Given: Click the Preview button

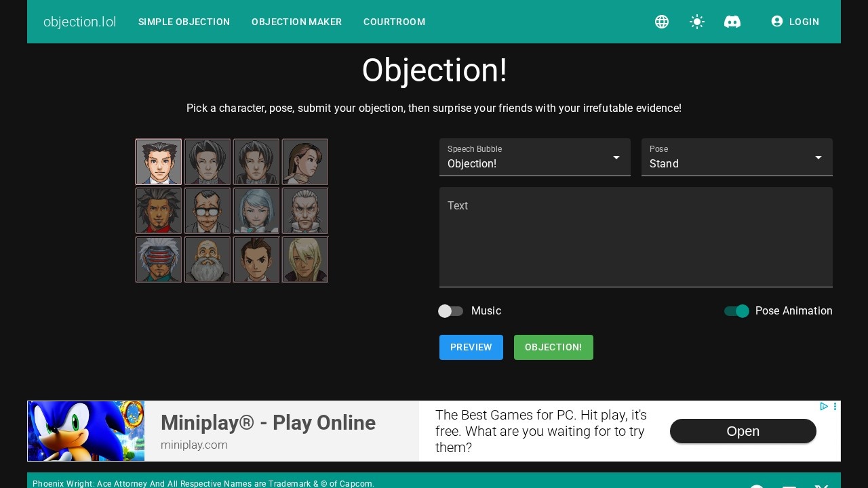Looking at the screenshot, I should pyautogui.click(x=471, y=347).
